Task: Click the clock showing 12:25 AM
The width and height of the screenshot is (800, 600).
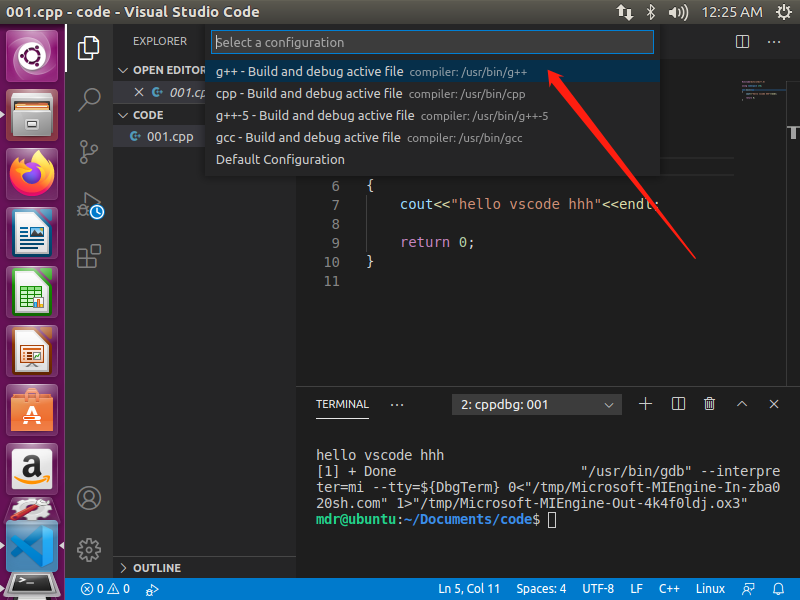Action: pos(732,12)
